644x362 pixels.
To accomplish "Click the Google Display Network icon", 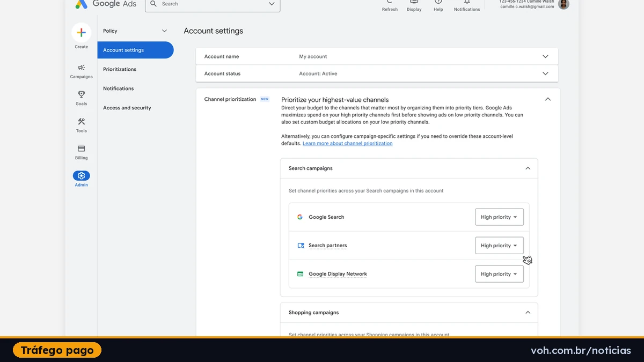I will [x=300, y=274].
